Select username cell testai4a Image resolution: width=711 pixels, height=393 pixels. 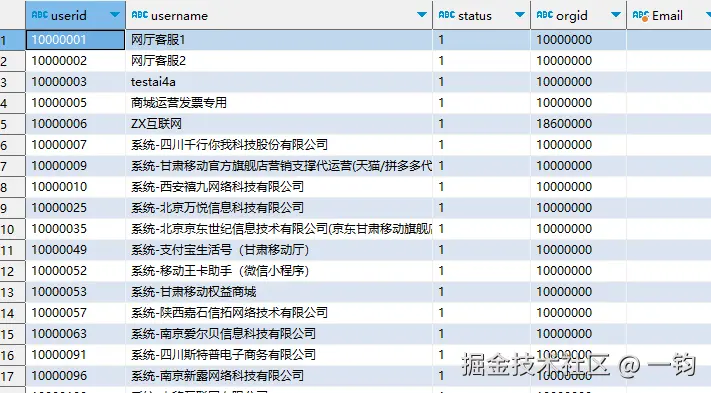coord(279,82)
